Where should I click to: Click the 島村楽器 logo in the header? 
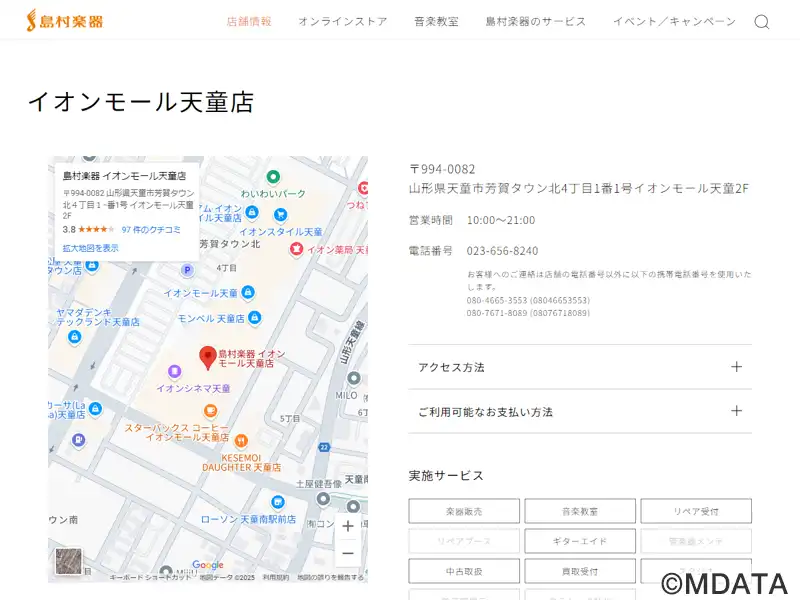pos(65,20)
